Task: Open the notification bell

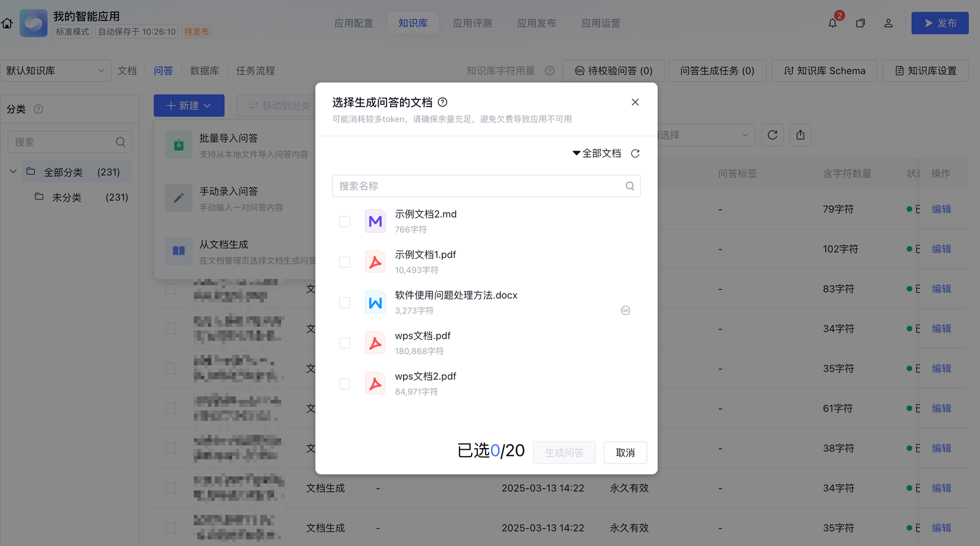Action: pos(832,23)
